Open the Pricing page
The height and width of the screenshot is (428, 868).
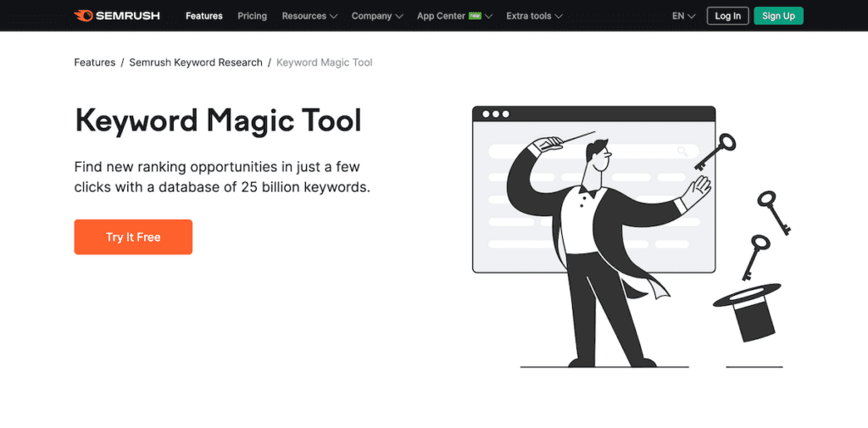(x=252, y=16)
